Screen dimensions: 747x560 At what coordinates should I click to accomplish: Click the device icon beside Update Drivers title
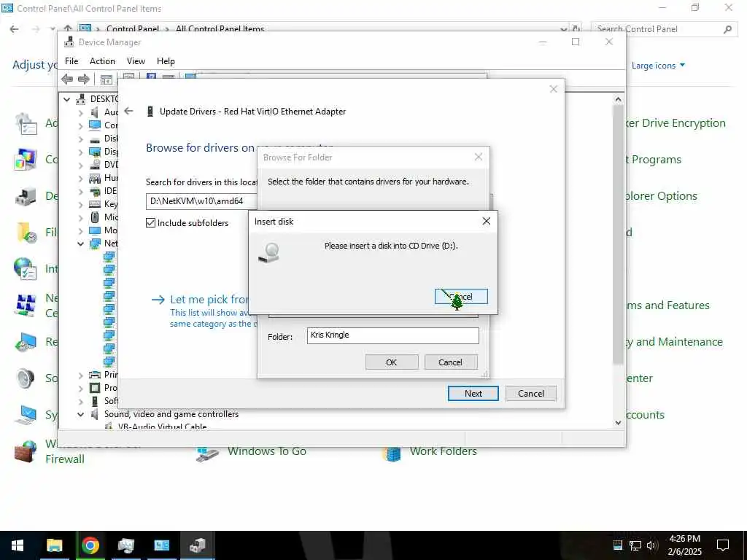(x=150, y=112)
